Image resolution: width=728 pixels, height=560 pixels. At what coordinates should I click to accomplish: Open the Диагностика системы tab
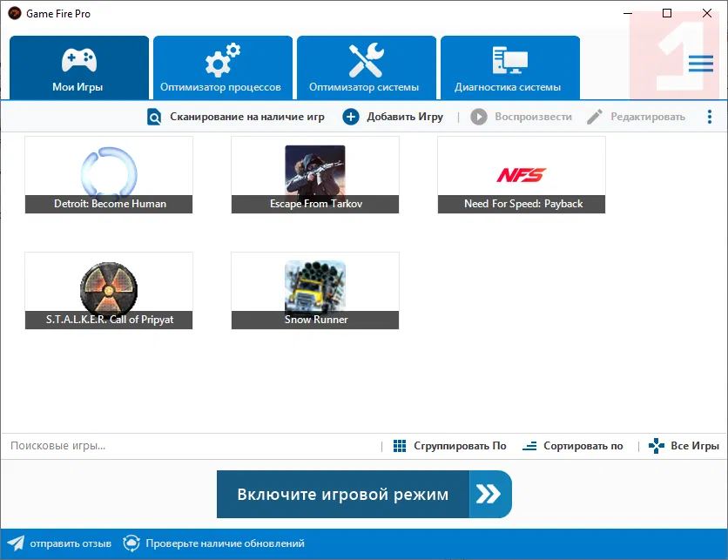[509, 68]
